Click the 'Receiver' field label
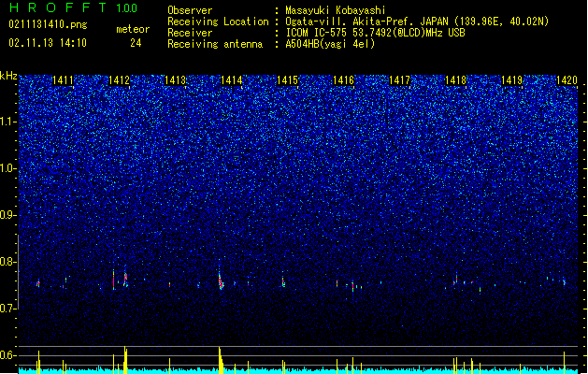The height and width of the screenshot is (374, 588). pos(190,33)
